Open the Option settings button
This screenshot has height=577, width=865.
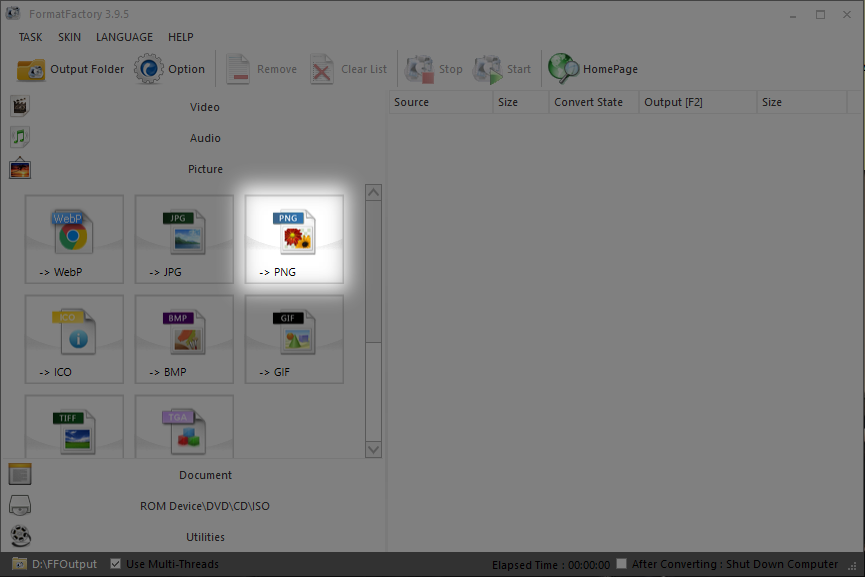click(x=170, y=69)
